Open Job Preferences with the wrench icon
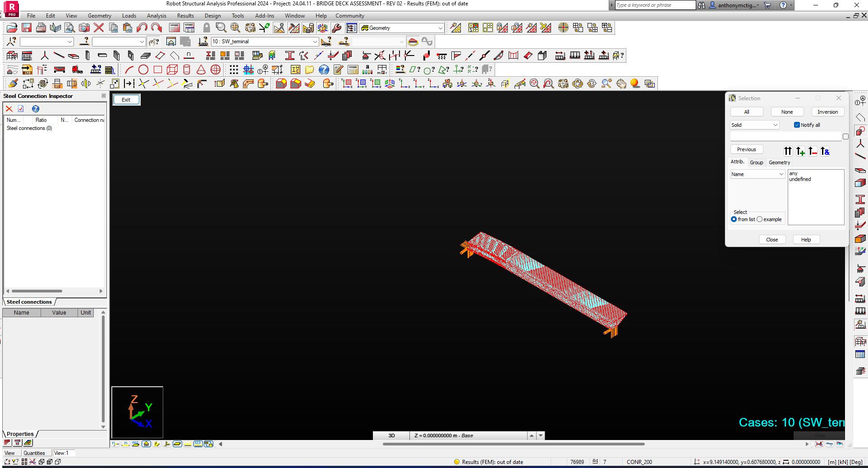 click(337, 28)
